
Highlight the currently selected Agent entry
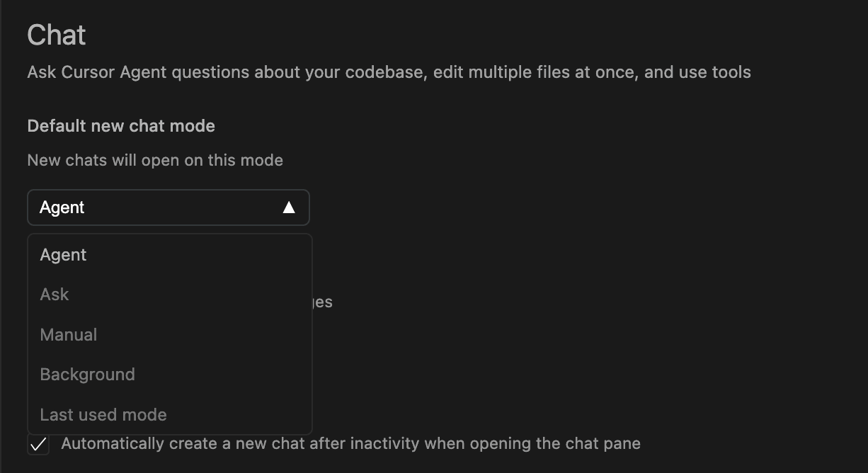click(63, 254)
